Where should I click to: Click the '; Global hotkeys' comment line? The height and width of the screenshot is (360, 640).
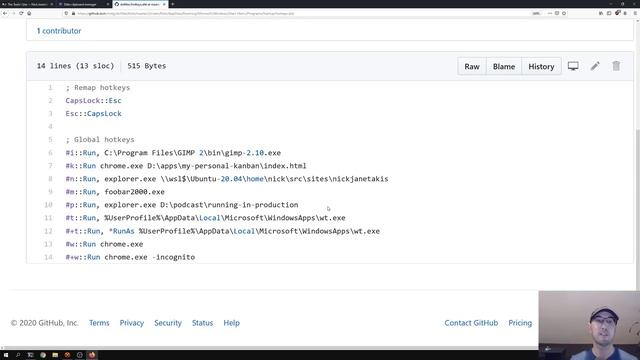tap(100, 140)
